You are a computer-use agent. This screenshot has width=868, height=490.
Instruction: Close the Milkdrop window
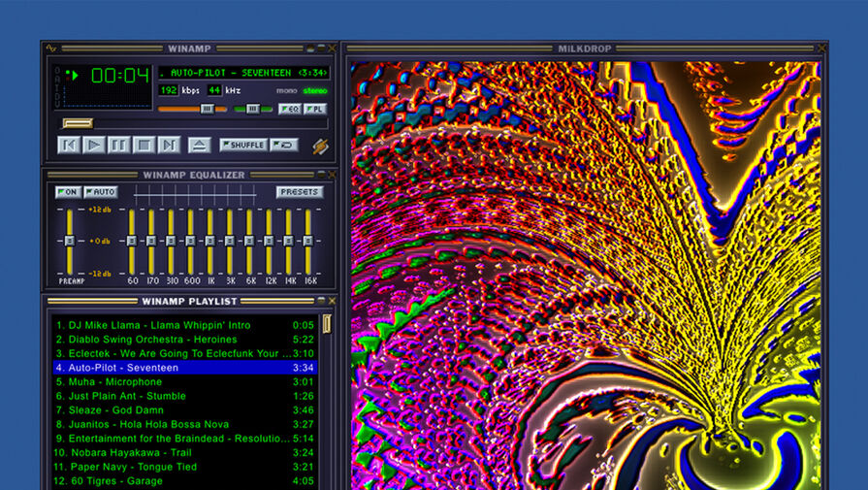pos(821,49)
